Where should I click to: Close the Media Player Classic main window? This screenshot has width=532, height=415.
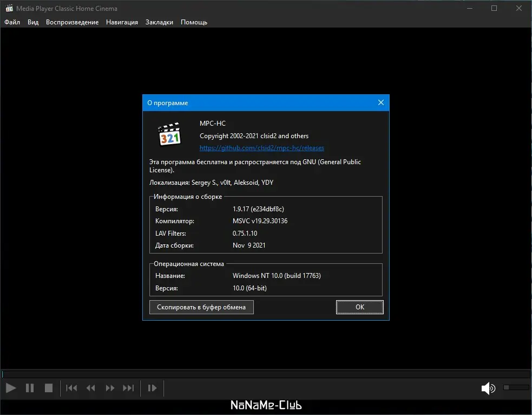519,8
